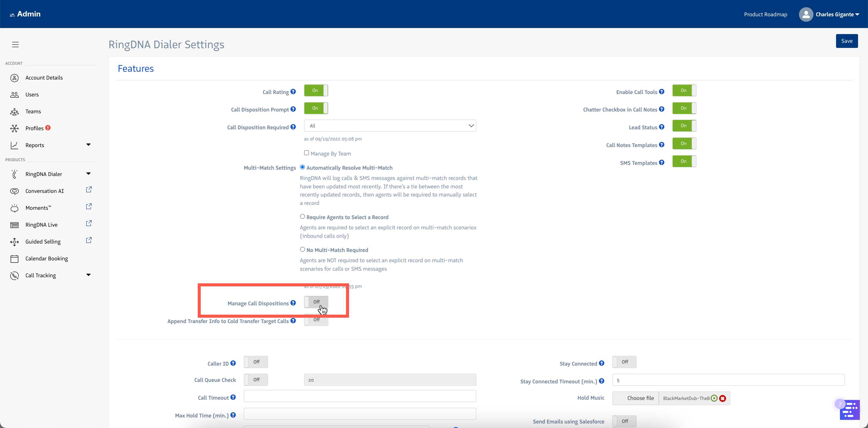Click help icon next to Enable Call Tools
Screen dimensions: 868x428
[x=662, y=92]
